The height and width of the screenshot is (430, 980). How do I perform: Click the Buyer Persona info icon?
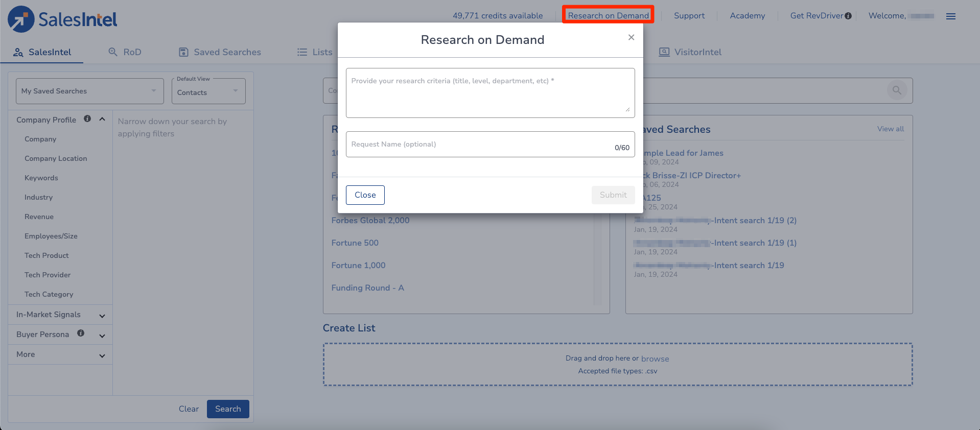pos(81,333)
